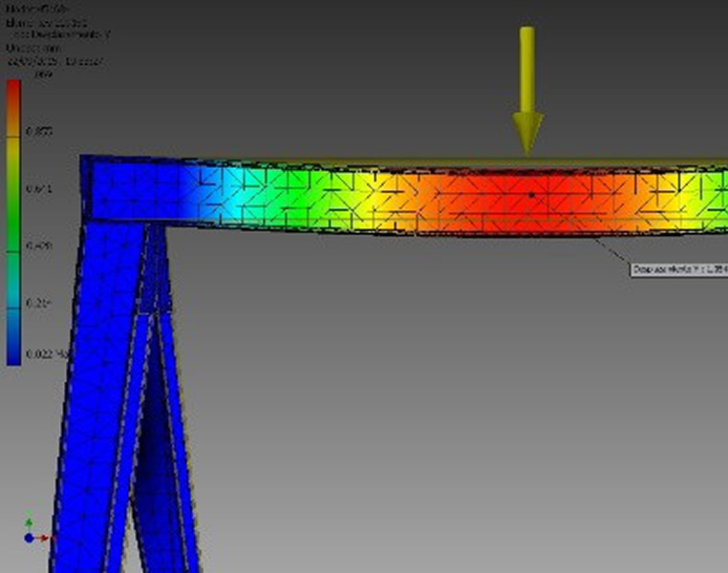
Task: Click the 0.214 legend value label
Action: [x=40, y=303]
